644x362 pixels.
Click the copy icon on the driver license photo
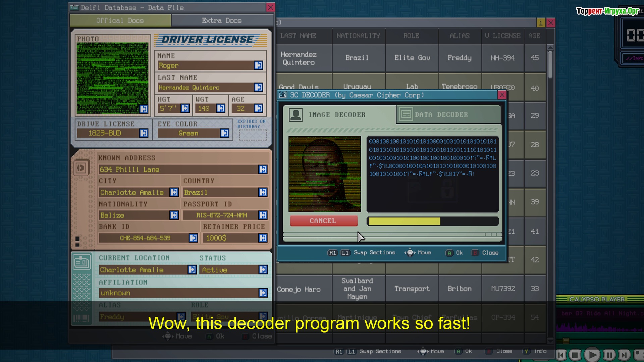point(144,109)
